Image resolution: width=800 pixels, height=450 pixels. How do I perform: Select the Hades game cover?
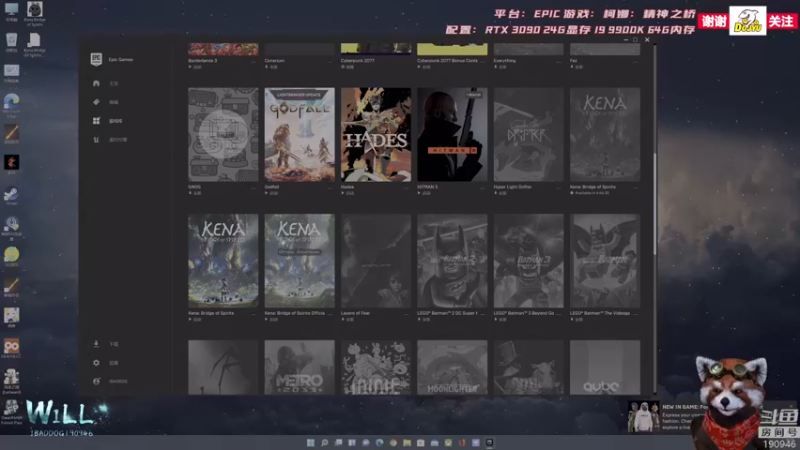pyautogui.click(x=376, y=135)
